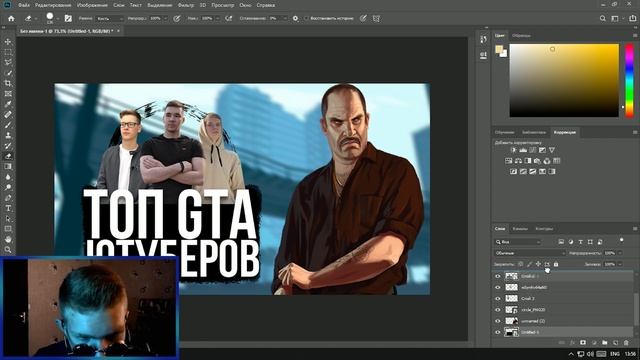The width and height of the screenshot is (640, 360).
Task: Select the Crop tool
Action: point(8,83)
